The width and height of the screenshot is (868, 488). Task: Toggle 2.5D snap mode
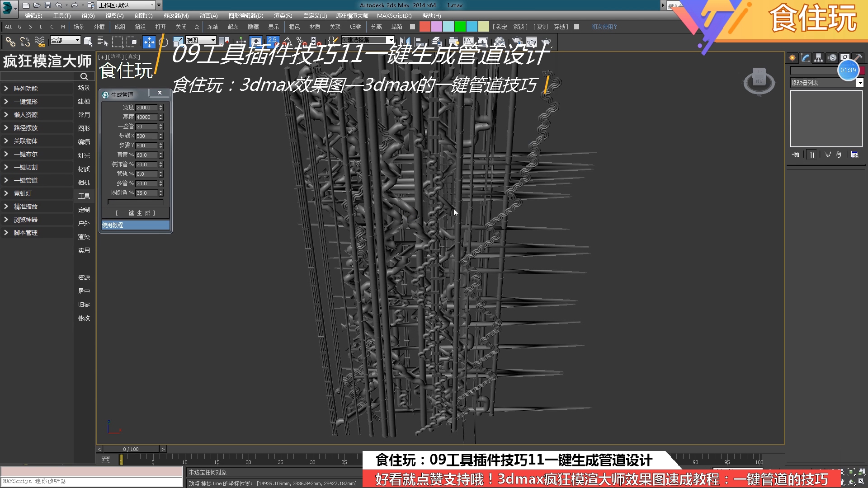(x=273, y=41)
